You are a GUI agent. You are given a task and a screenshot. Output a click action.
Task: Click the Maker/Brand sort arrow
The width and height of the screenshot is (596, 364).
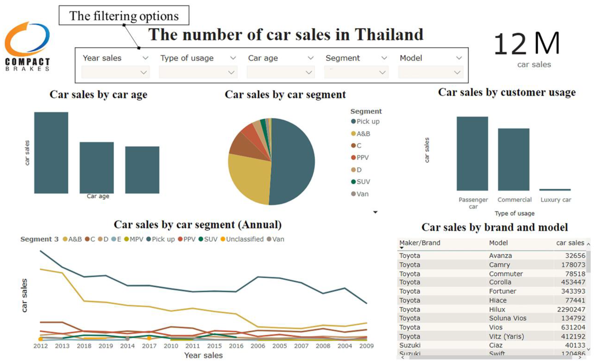click(402, 248)
